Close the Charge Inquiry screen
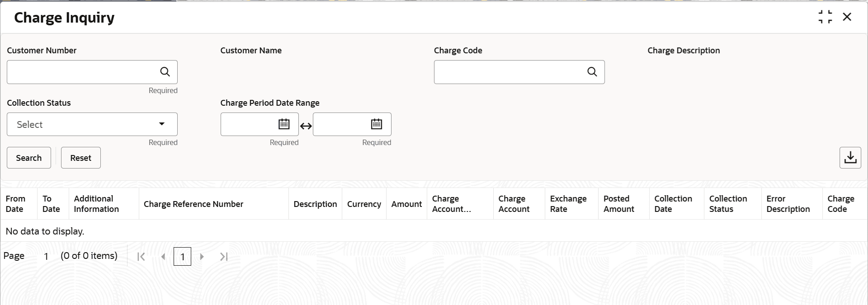The width and height of the screenshot is (868, 305). pyautogui.click(x=847, y=17)
